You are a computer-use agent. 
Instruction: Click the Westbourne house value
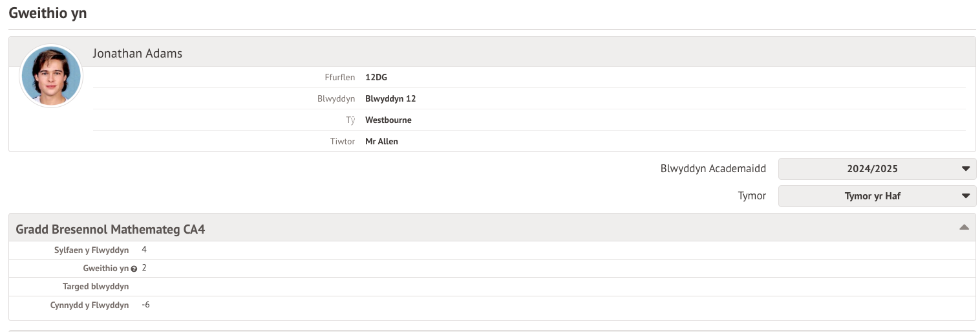pyautogui.click(x=388, y=120)
